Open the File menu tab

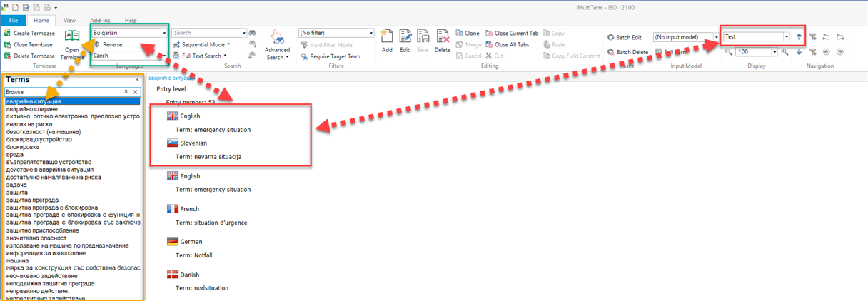coord(13,21)
